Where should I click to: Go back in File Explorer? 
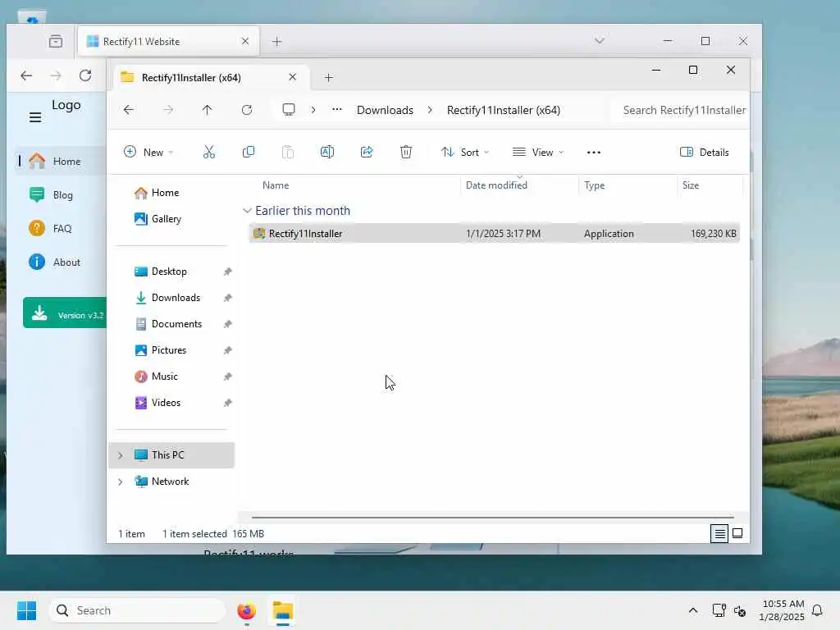pyautogui.click(x=129, y=110)
